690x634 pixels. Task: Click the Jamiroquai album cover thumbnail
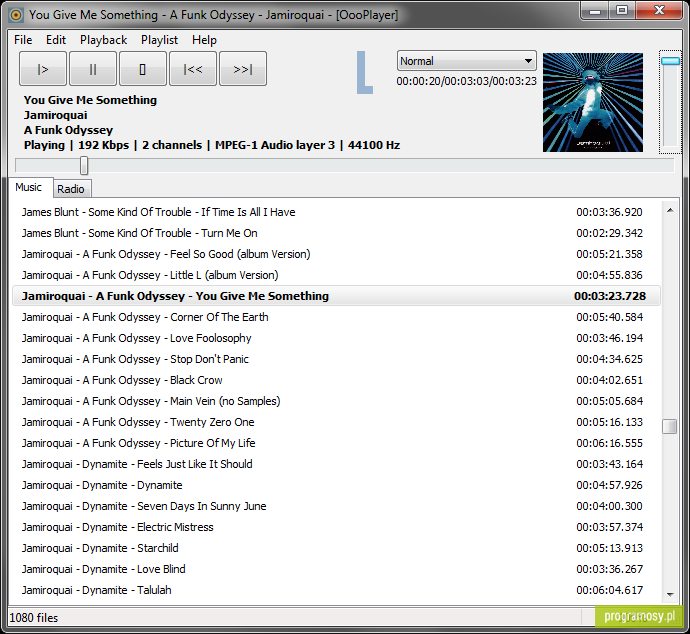pyautogui.click(x=593, y=103)
